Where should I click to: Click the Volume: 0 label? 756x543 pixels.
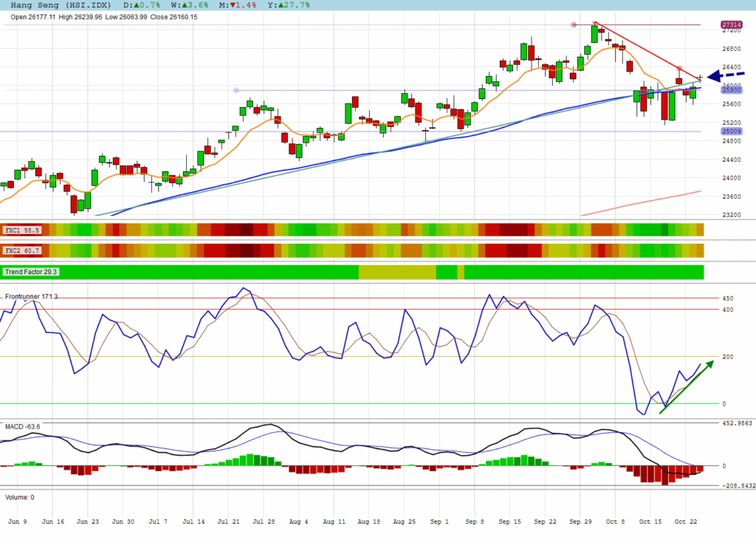pyautogui.click(x=19, y=497)
